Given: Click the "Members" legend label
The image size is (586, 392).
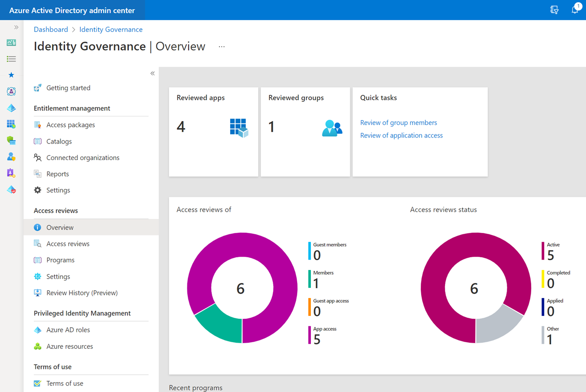Looking at the screenshot, I should point(324,273).
